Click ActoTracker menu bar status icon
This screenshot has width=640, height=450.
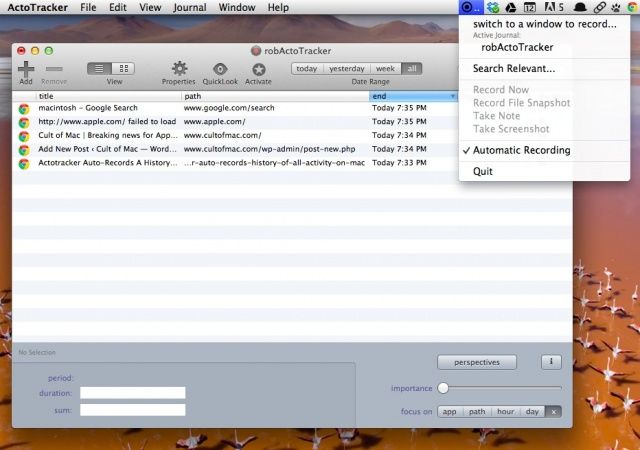pyautogui.click(x=471, y=7)
